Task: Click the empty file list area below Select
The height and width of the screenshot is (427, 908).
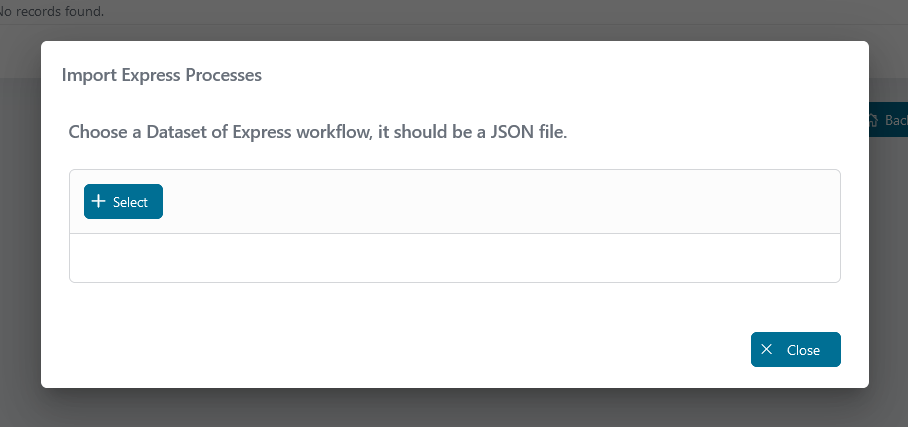Action: point(455,258)
